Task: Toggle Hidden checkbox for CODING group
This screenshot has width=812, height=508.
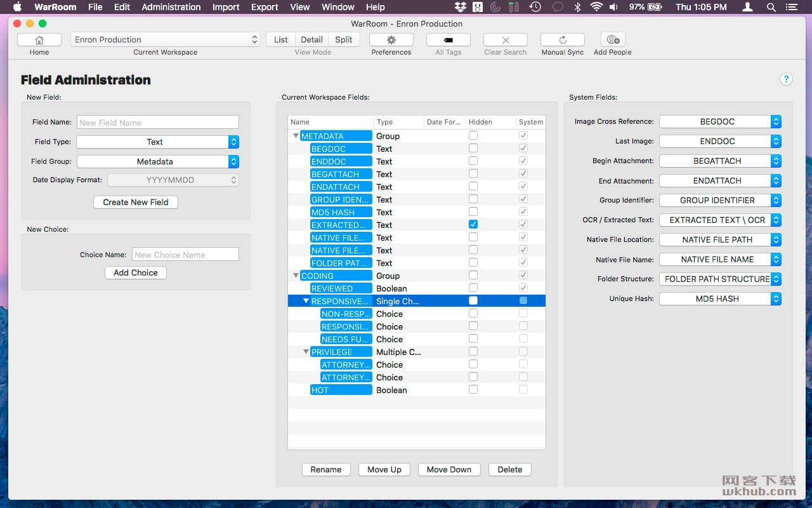Action: point(473,275)
